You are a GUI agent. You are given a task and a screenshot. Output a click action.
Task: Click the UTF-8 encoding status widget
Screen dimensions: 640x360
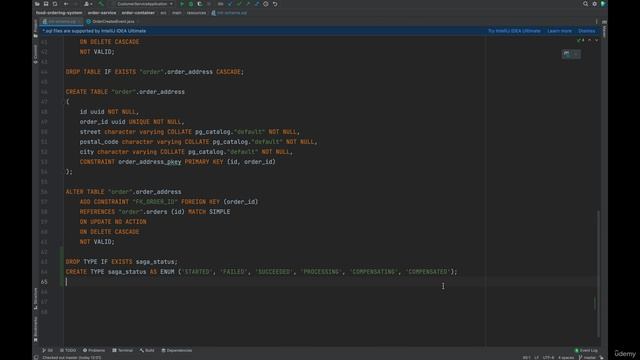pos(548,358)
